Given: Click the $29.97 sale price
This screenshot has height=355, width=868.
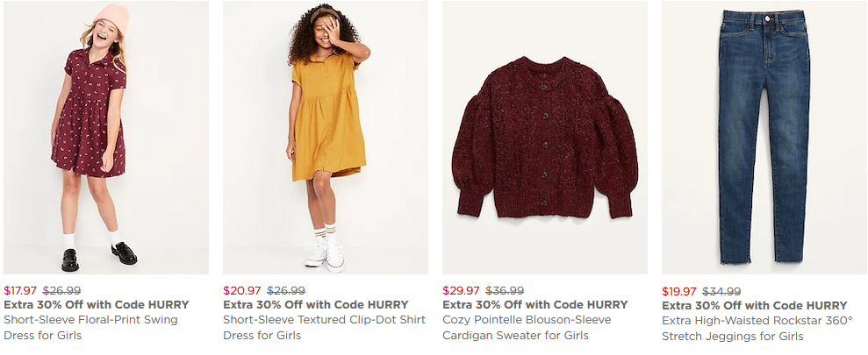Looking at the screenshot, I should [x=461, y=291].
